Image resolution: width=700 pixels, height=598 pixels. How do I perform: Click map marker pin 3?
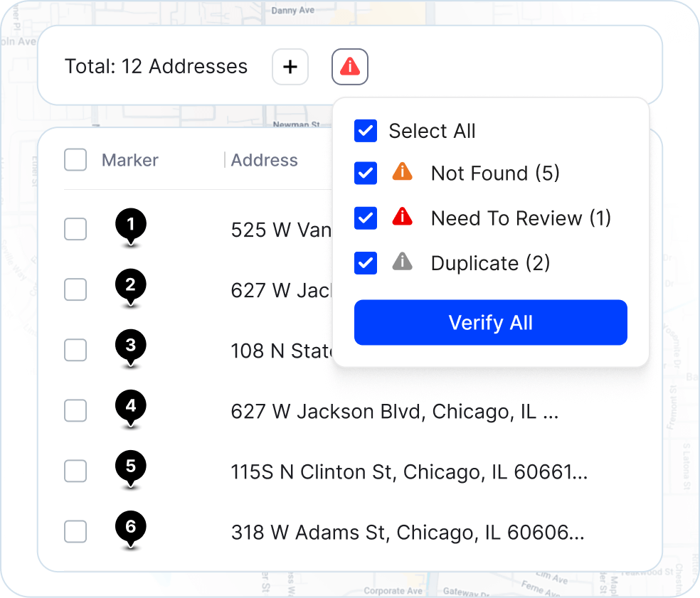pos(130,346)
